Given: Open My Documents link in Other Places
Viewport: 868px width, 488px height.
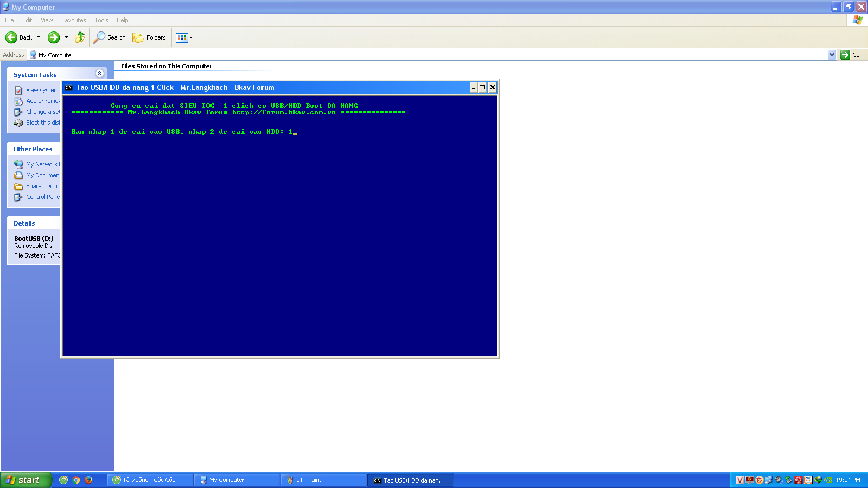Looking at the screenshot, I should (x=43, y=175).
